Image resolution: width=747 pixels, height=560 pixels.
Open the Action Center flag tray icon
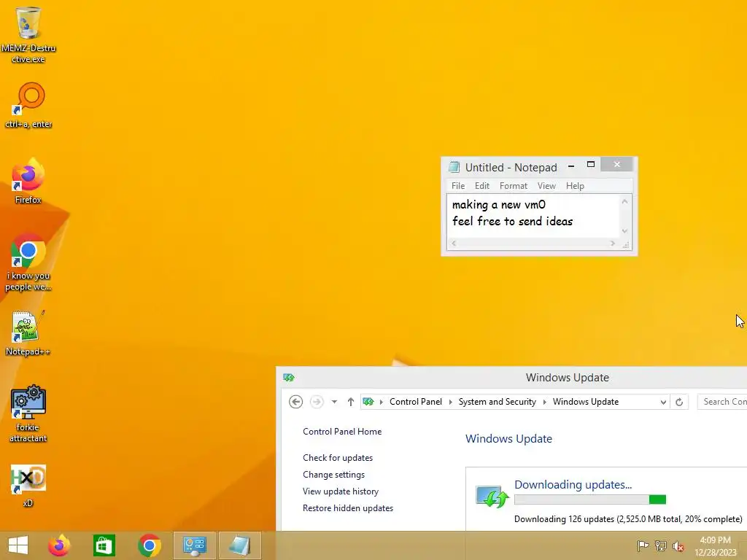click(643, 545)
